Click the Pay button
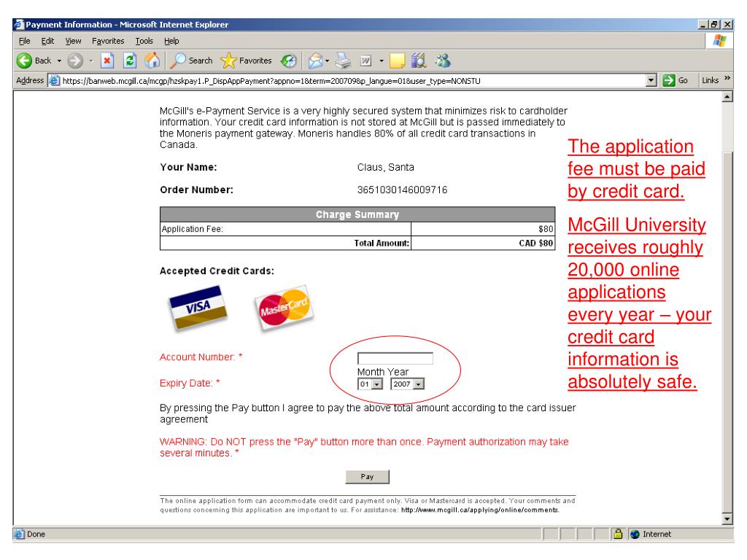 [x=368, y=477]
